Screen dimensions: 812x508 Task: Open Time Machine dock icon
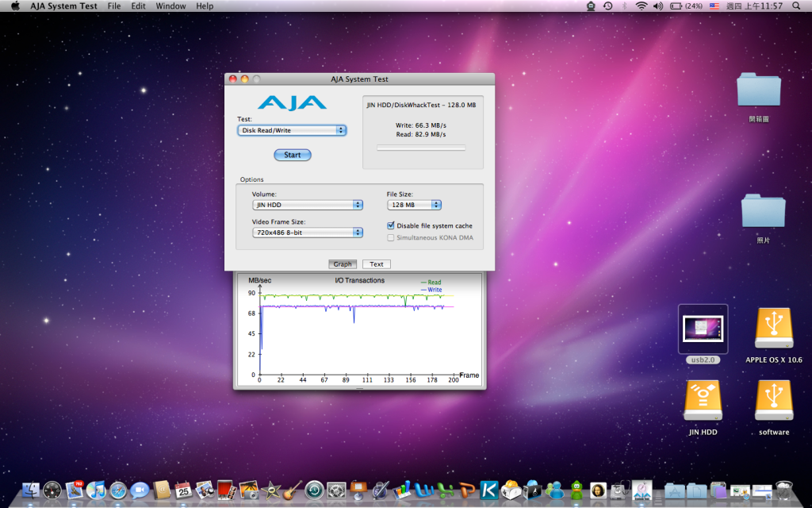tap(314, 490)
